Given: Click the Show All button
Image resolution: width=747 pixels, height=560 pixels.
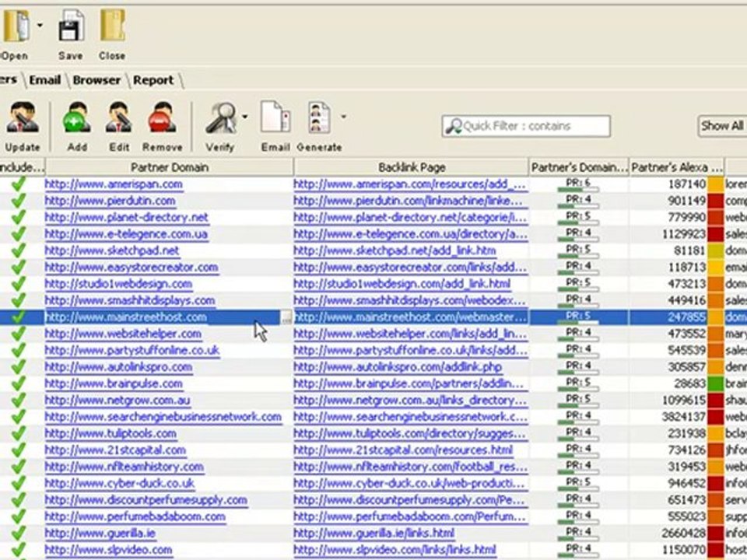Looking at the screenshot, I should click(x=722, y=126).
